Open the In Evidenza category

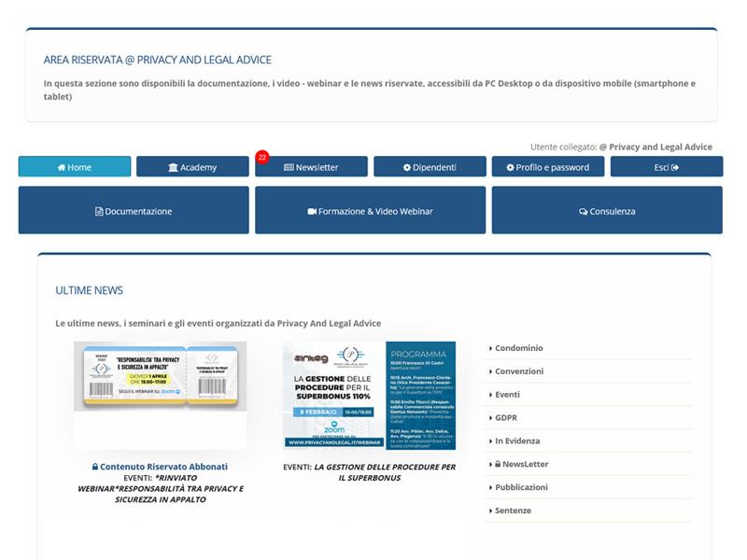click(x=517, y=441)
